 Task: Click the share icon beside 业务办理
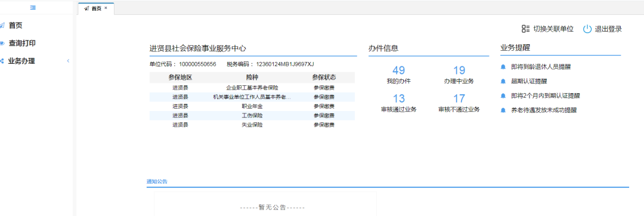2,61
